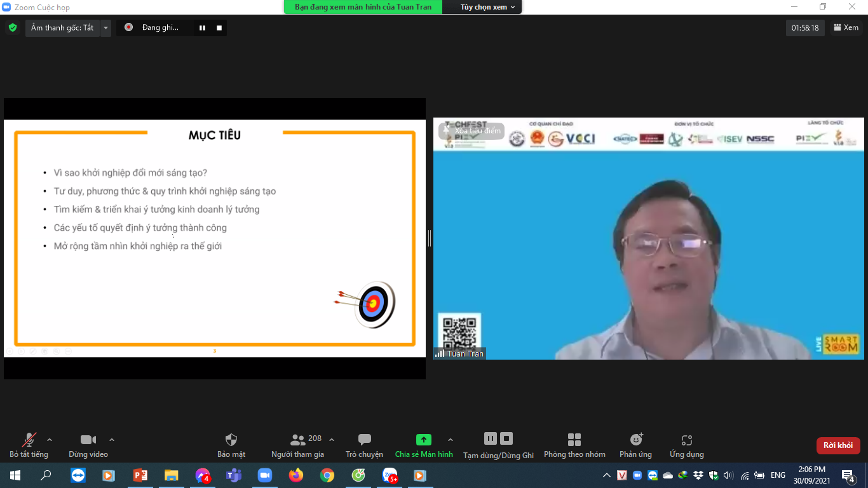Pause recording from top recording bar

[202, 28]
